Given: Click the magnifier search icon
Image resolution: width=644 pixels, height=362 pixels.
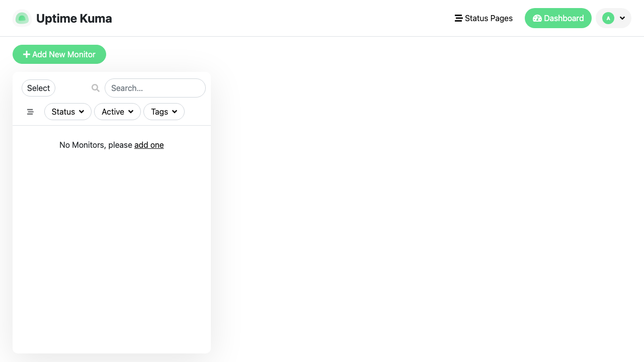Looking at the screenshot, I should click(96, 88).
